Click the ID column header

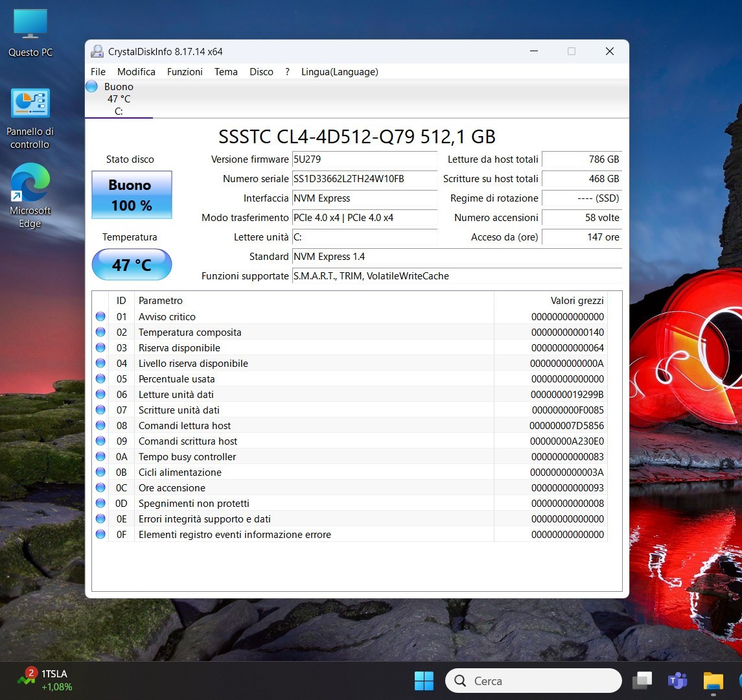121,300
